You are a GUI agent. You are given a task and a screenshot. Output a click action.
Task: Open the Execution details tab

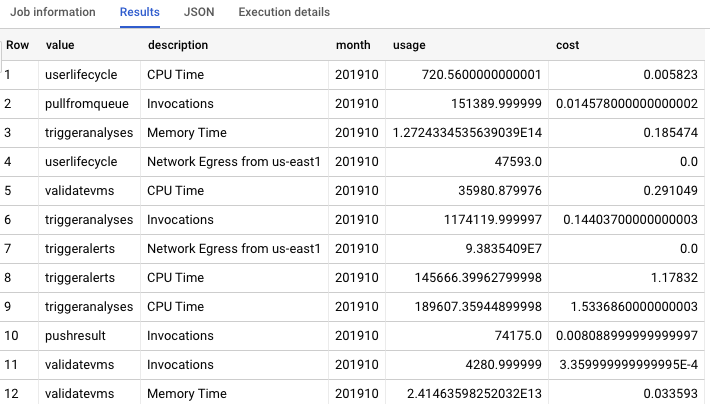284,12
